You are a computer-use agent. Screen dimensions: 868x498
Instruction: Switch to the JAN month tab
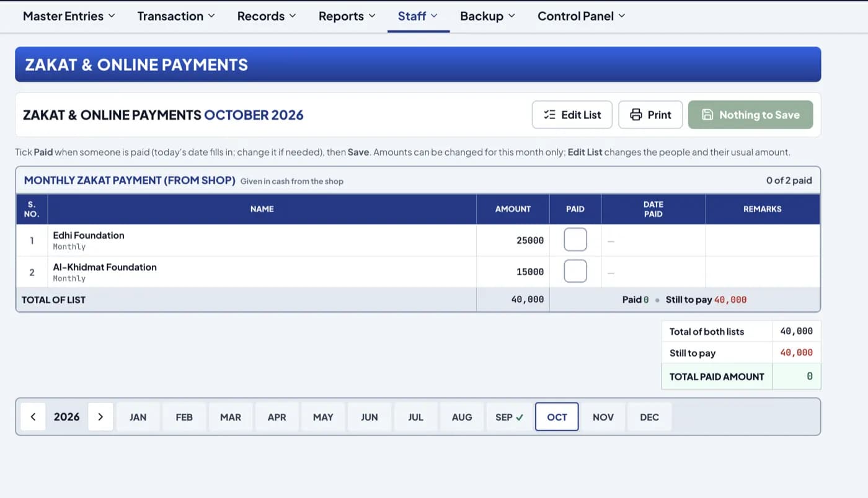point(138,417)
